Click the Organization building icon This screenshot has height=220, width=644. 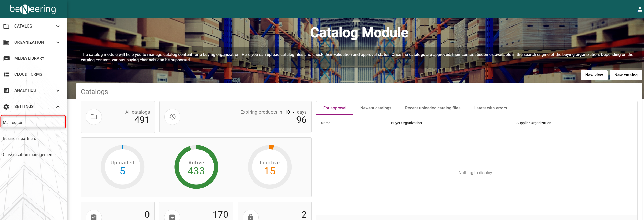tap(6, 42)
